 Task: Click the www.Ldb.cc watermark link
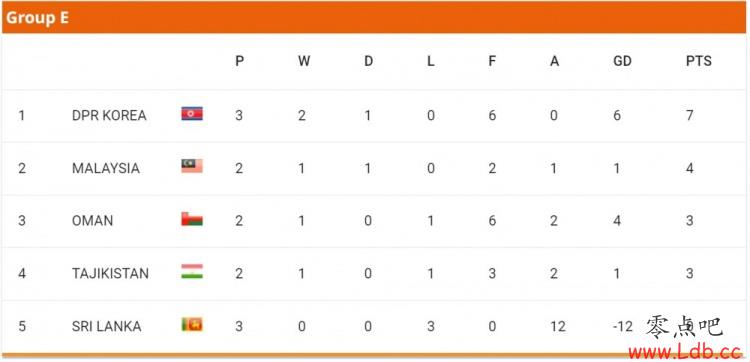[x=685, y=352]
